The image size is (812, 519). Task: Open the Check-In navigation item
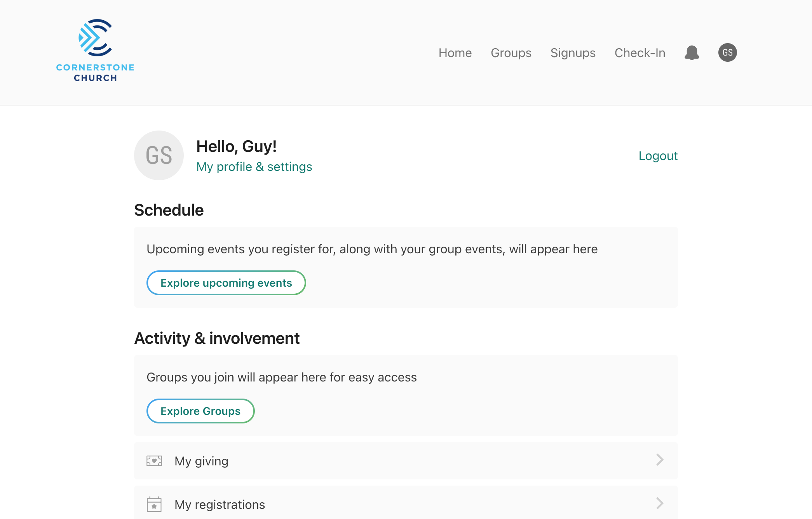[x=640, y=53]
